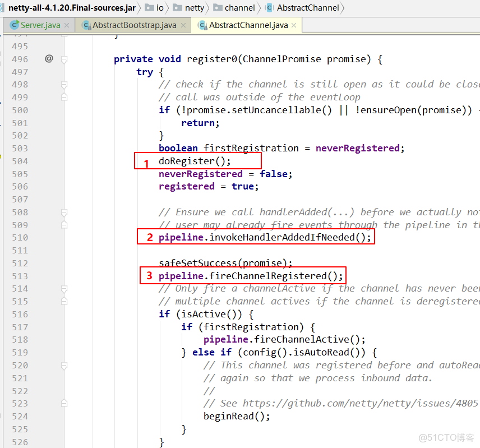This screenshot has width=480, height=448.
Task: Collapse the comment fold at line 520
Action: click(x=64, y=366)
